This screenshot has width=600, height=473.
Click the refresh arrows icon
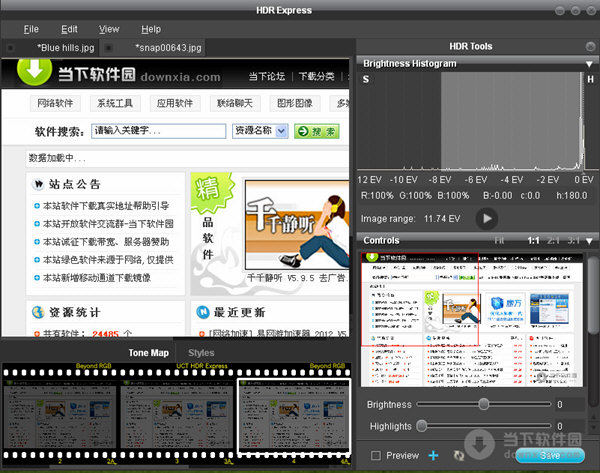pos(458,455)
